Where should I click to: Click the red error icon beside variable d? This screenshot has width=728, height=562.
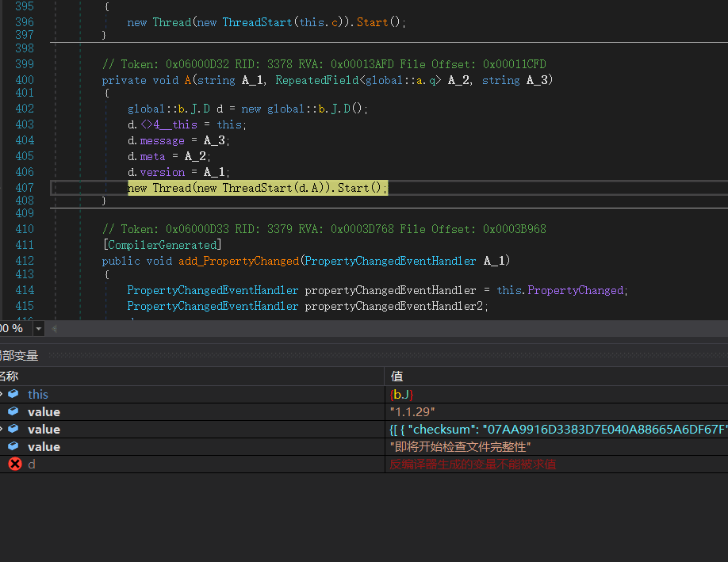click(x=15, y=464)
